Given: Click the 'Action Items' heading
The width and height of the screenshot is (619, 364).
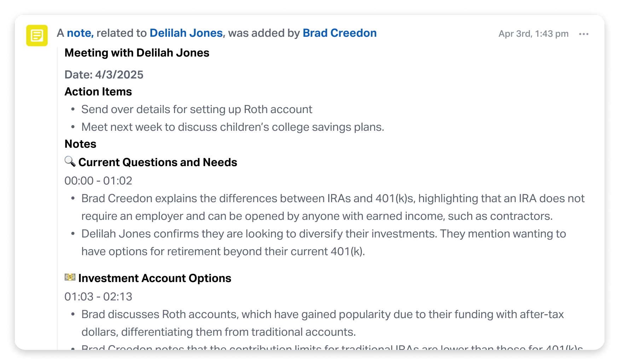Looking at the screenshot, I should (x=98, y=92).
